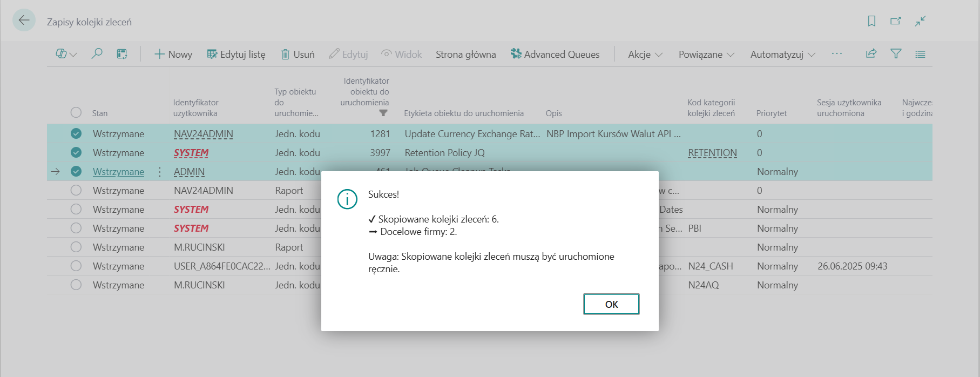Open the search magnifier icon
This screenshot has width=980, height=377.
(x=97, y=54)
